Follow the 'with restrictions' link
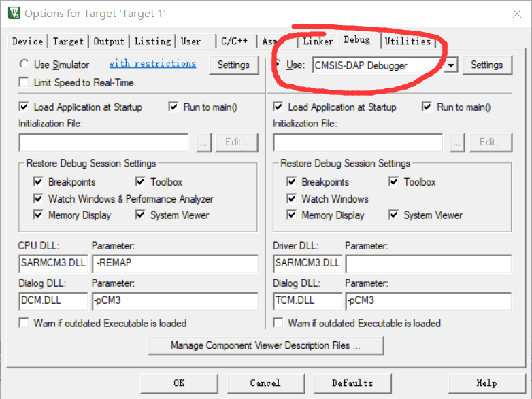The height and width of the screenshot is (399, 532). (152, 64)
